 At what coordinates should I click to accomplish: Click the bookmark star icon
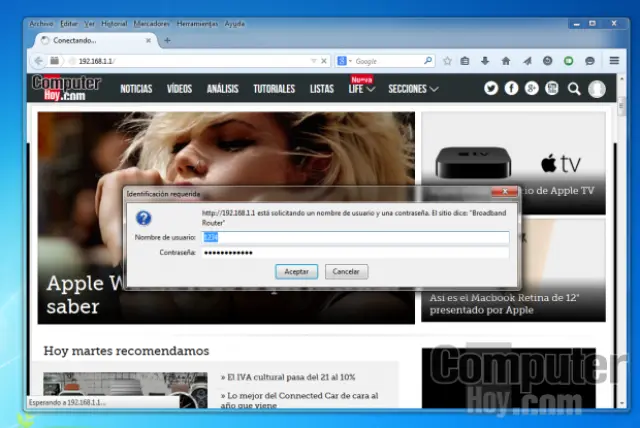pyautogui.click(x=447, y=61)
